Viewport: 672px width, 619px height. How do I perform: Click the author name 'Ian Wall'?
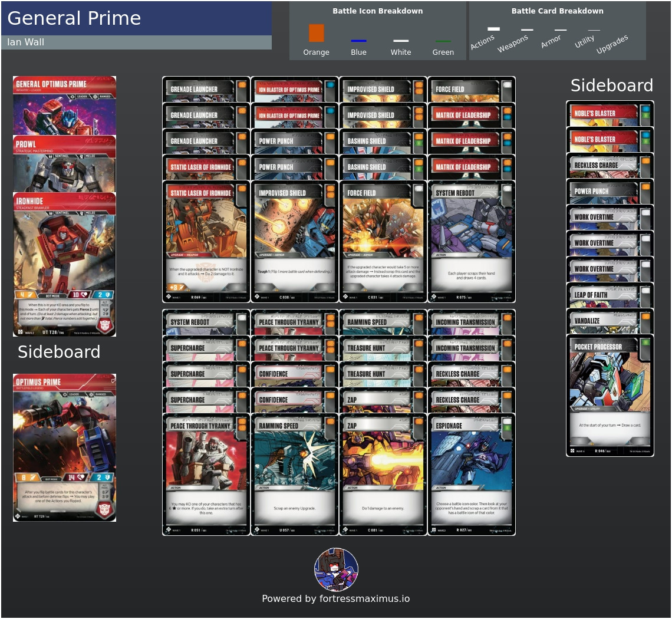click(26, 42)
